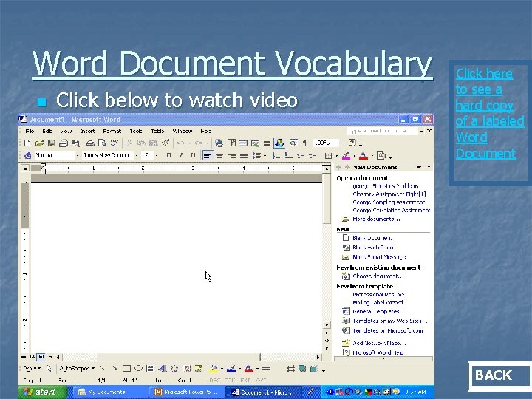
Task: Click the New Blank Document toolbar icon
Action: (x=27, y=143)
